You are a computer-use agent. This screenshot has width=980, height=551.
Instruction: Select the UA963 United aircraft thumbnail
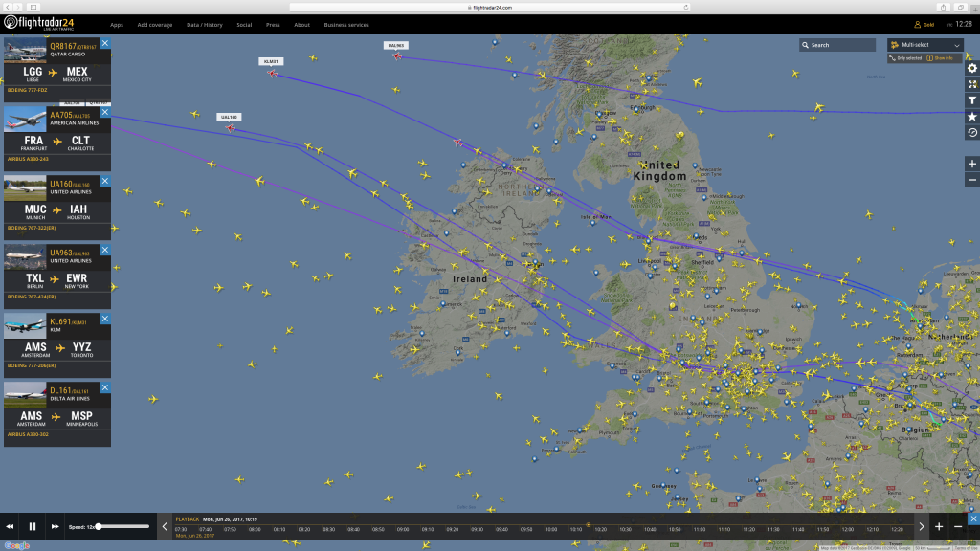(x=25, y=256)
